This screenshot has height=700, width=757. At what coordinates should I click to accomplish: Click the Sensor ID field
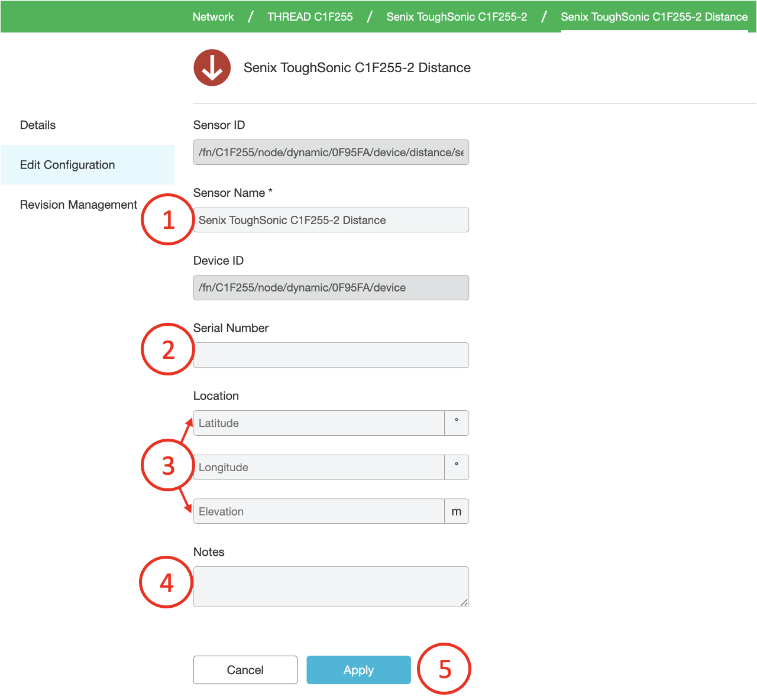(331, 152)
